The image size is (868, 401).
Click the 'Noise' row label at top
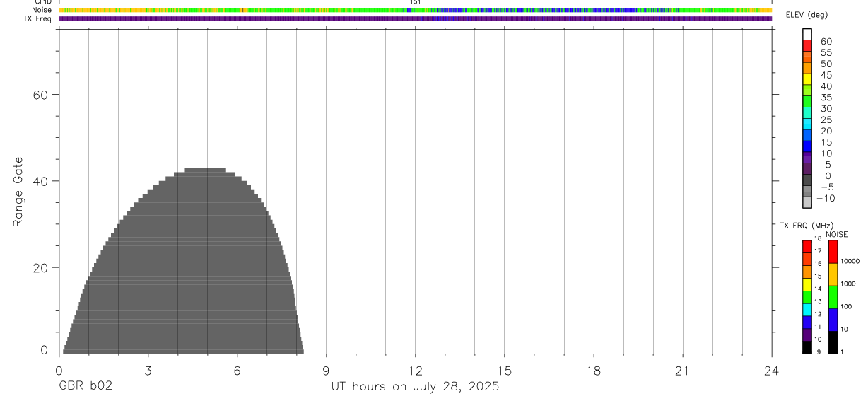pyautogui.click(x=42, y=10)
